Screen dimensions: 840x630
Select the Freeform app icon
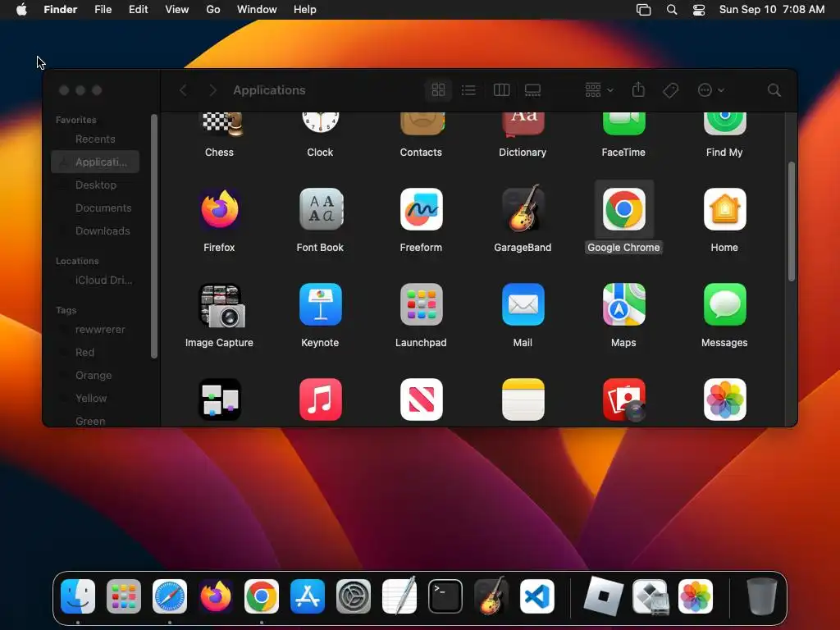[422, 209]
